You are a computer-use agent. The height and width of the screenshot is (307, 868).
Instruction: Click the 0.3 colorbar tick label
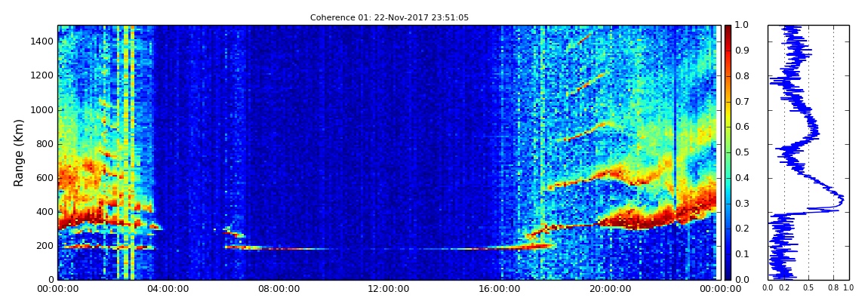click(740, 203)
